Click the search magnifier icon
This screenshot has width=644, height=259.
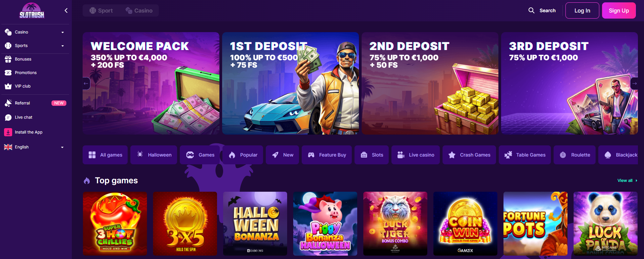coord(532,10)
